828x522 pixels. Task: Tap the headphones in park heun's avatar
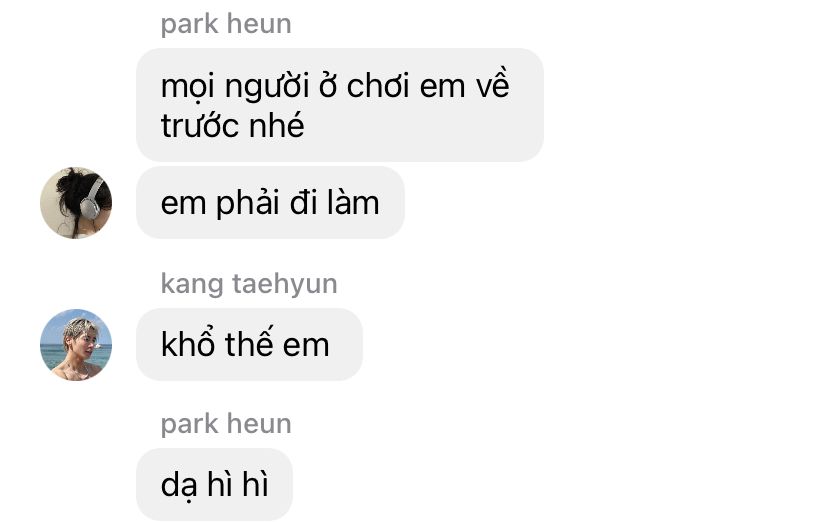click(91, 198)
